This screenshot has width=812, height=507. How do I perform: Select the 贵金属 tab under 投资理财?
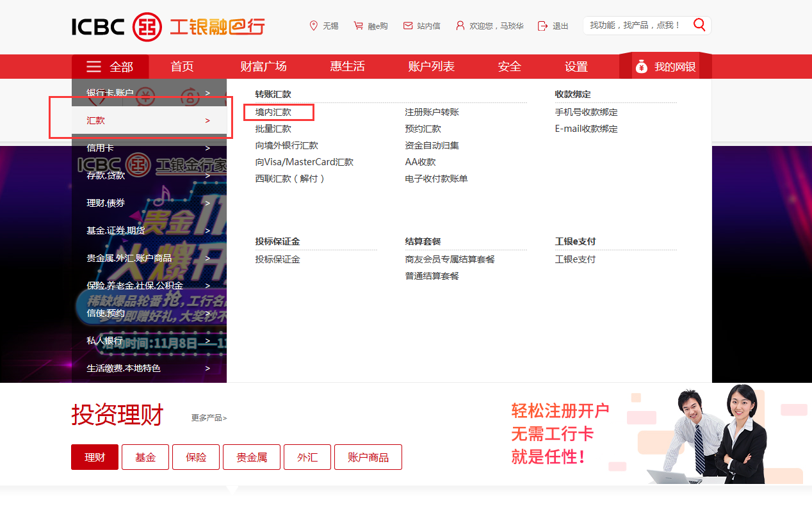click(x=252, y=457)
